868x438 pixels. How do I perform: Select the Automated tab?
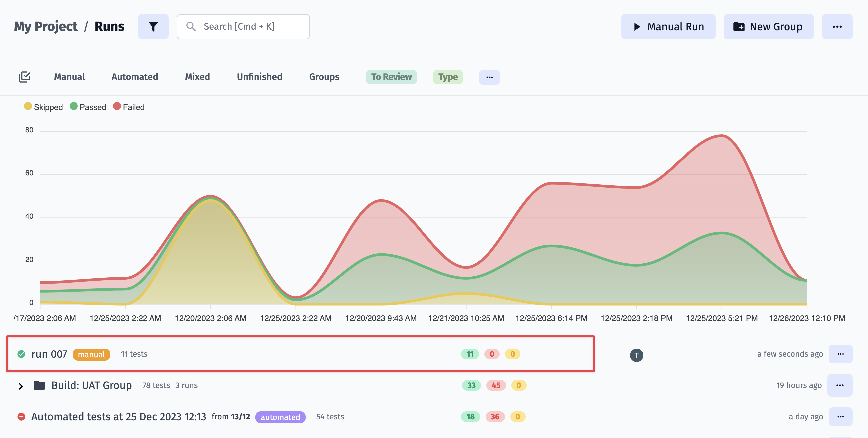134,77
